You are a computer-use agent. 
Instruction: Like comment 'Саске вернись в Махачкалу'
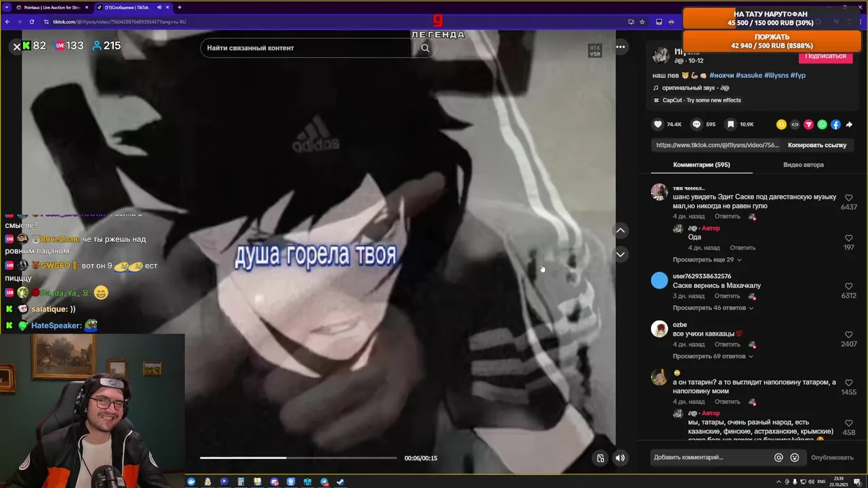coord(848,287)
